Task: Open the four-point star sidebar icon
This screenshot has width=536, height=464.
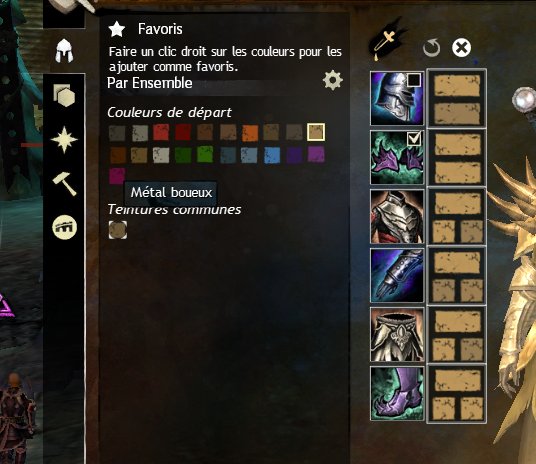Action: point(64,140)
